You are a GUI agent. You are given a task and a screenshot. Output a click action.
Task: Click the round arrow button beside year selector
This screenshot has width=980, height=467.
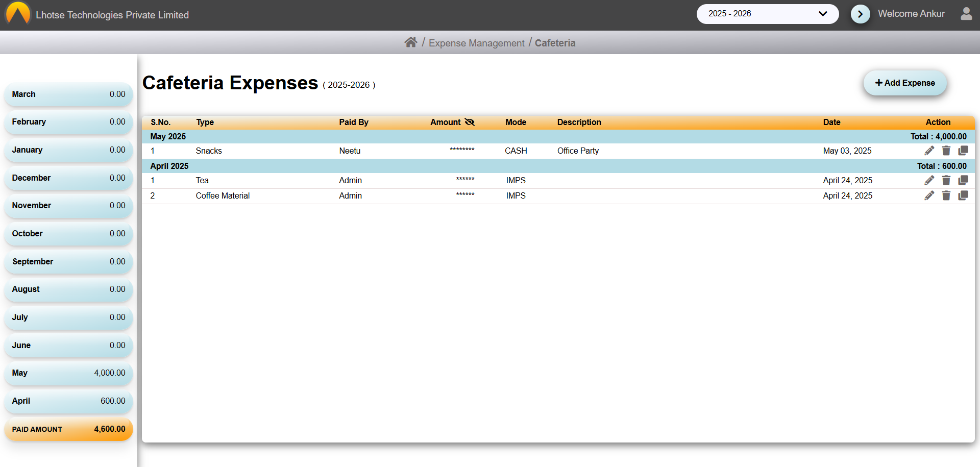861,14
